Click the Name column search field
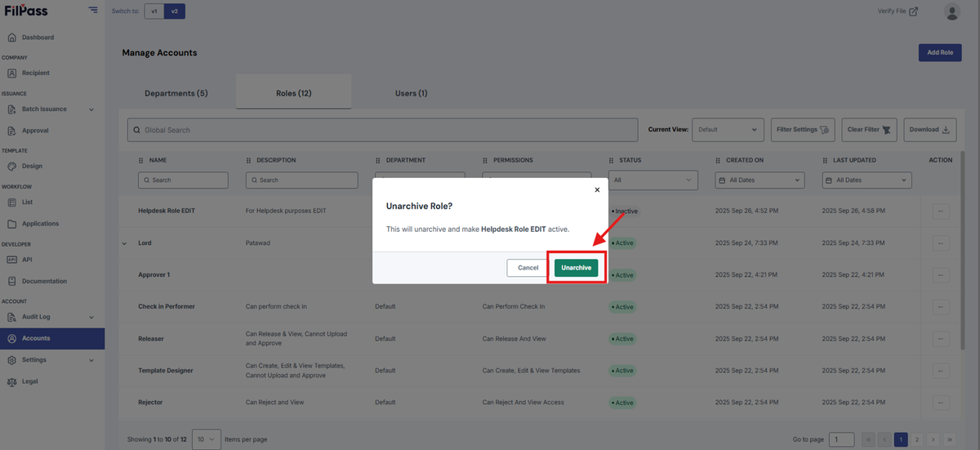 183,180
